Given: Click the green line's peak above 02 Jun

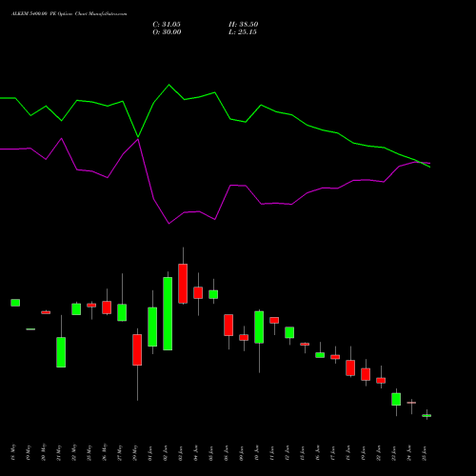Looking at the screenshot, I should click(169, 85).
